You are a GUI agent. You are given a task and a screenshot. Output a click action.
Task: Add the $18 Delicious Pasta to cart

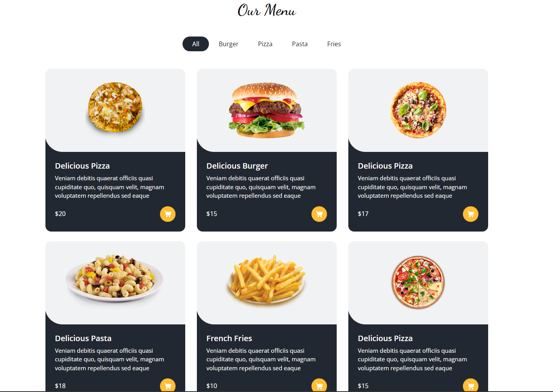tap(168, 385)
